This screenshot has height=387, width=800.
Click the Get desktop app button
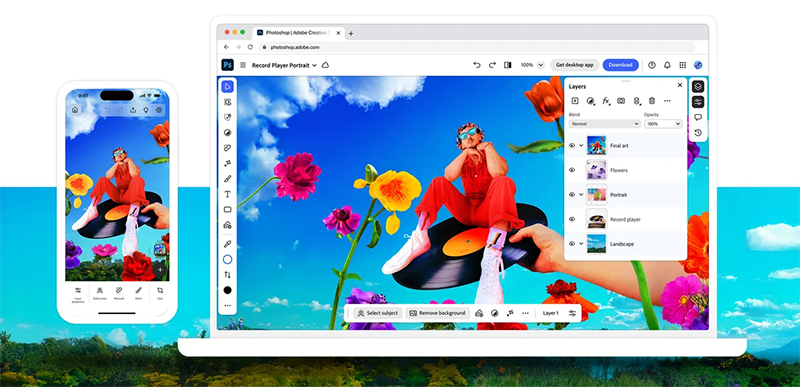[574, 65]
